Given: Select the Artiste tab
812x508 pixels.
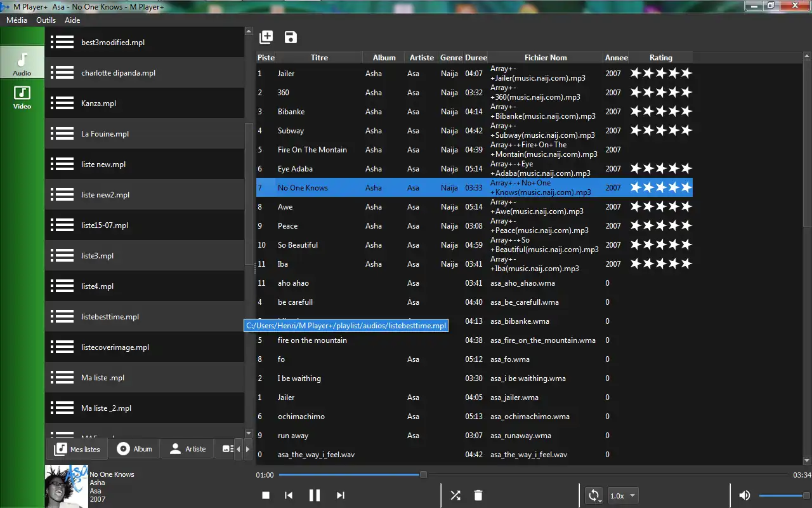Looking at the screenshot, I should coord(187,449).
